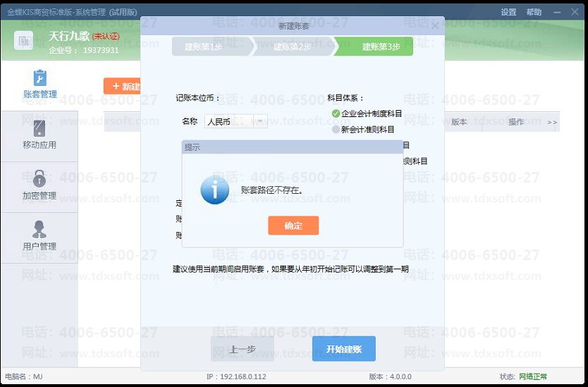The width and height of the screenshot is (588, 387).
Task: Go to 建账第2步 wizard step
Action: 293,47
